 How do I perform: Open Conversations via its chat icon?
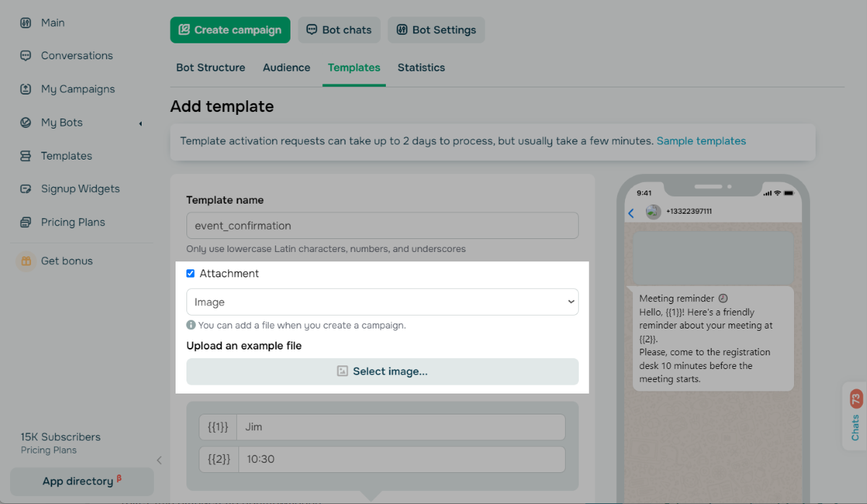[x=26, y=56]
